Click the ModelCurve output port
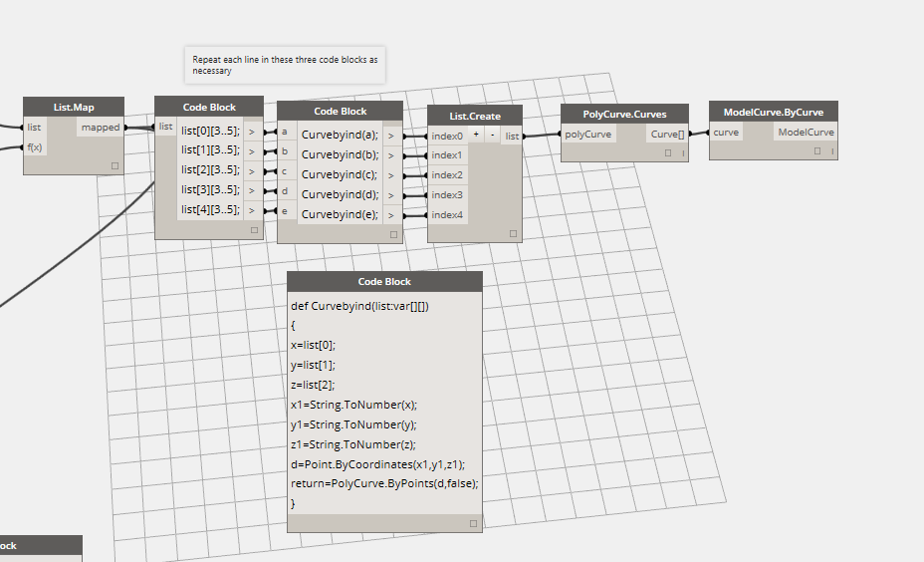This screenshot has height=562, width=924. (806, 133)
